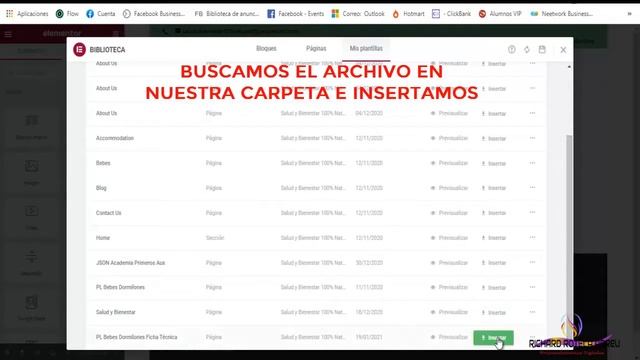Open Elementor widgets grid icon behind dialog

pos(116,34)
